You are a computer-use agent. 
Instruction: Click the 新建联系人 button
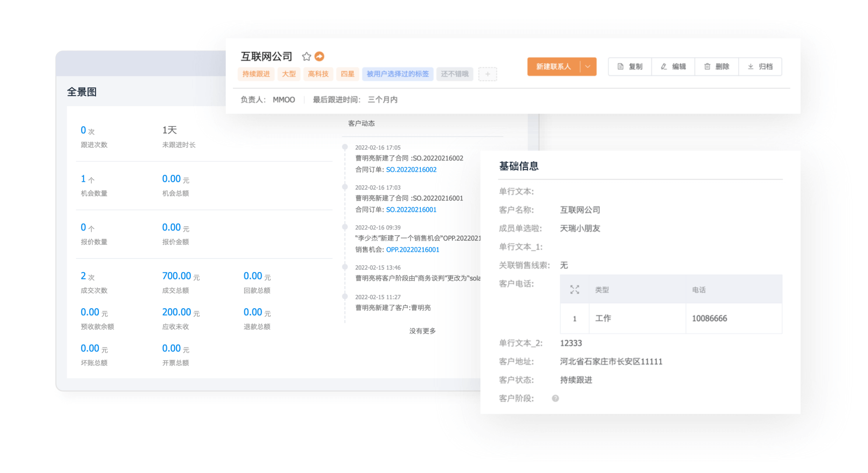pyautogui.click(x=553, y=67)
